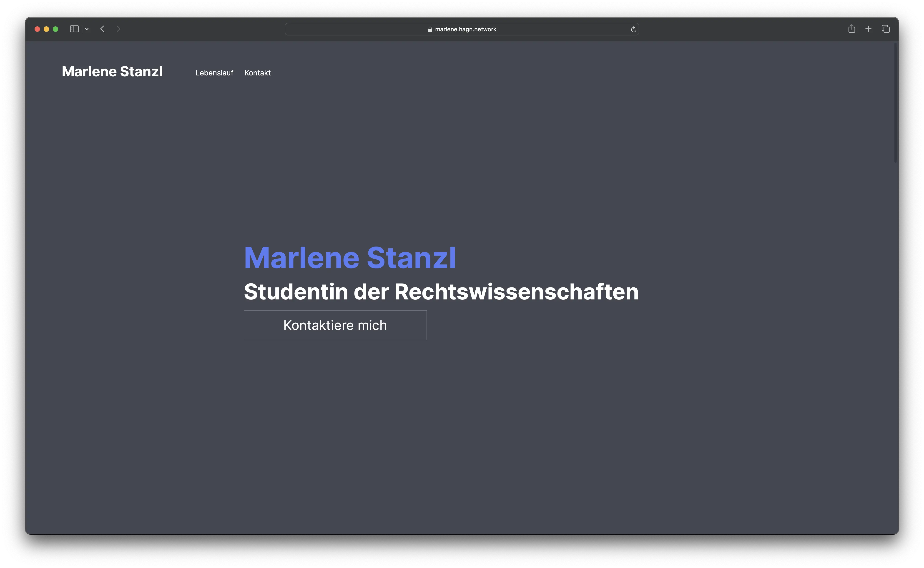The height and width of the screenshot is (568, 924).
Task: Reload the page with the refresh icon
Action: pyautogui.click(x=633, y=29)
